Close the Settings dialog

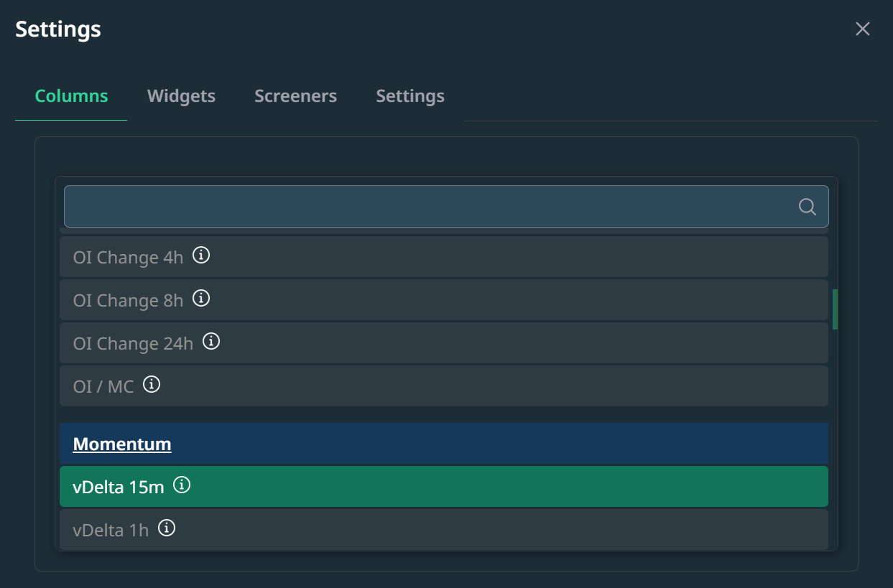tap(862, 29)
